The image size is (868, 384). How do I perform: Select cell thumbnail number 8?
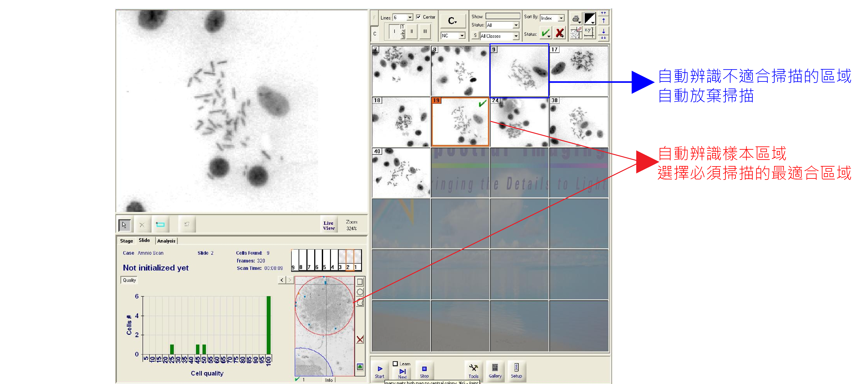click(460, 71)
